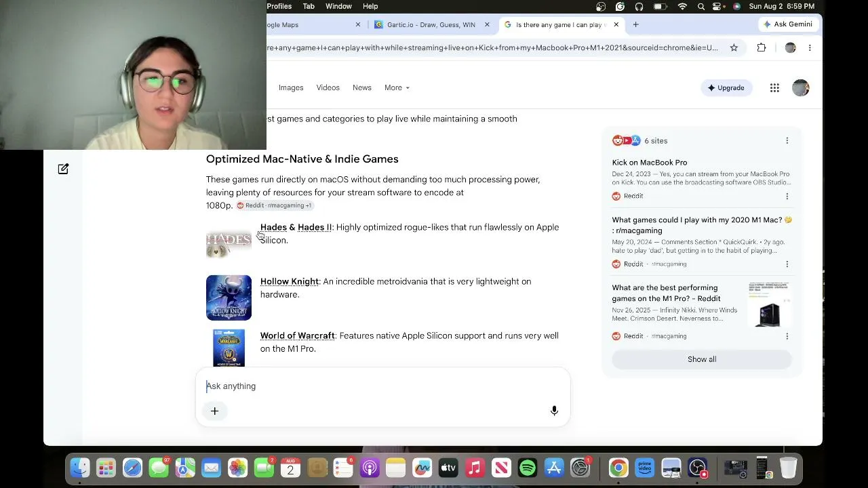Open the Photos app in the Dock

pyautogui.click(x=237, y=468)
